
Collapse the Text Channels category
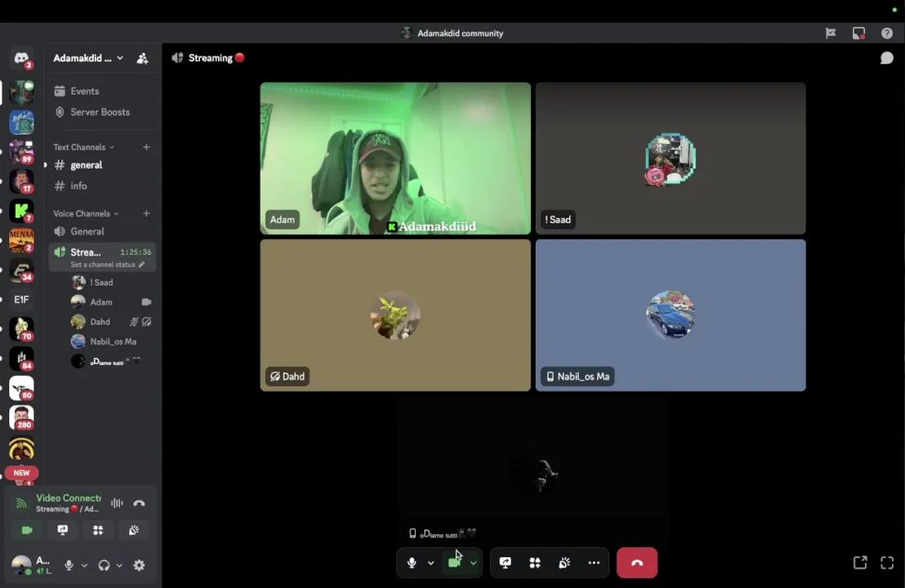pyautogui.click(x=83, y=147)
